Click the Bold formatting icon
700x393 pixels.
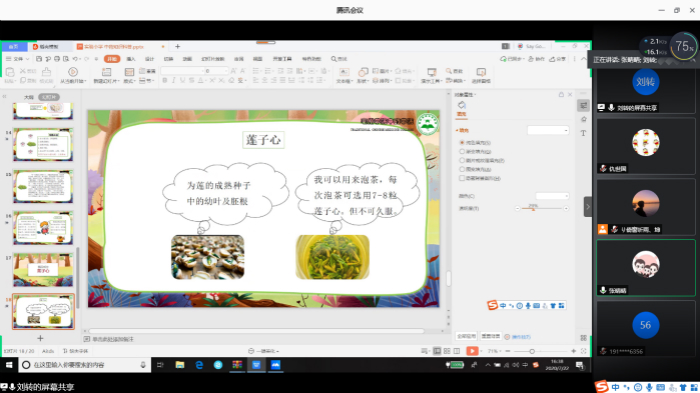pyautogui.click(x=165, y=80)
